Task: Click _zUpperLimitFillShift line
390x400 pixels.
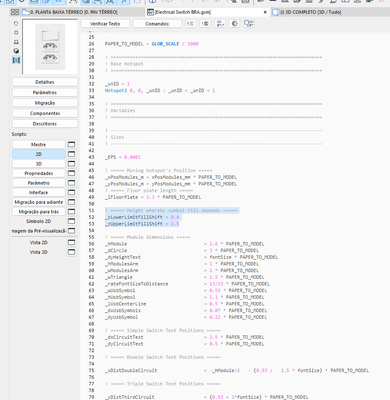Action: pos(142,224)
